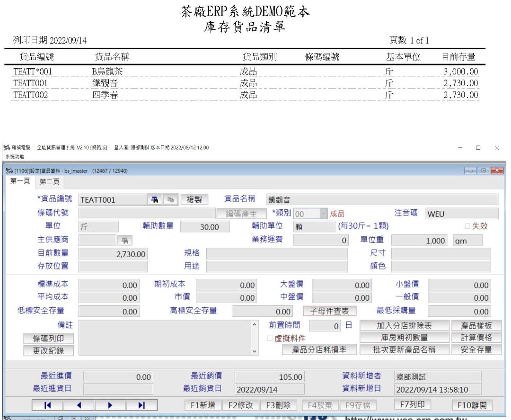The height and width of the screenshot is (420, 511).
Task: Click the 條碼列印 button
Action: [48, 339]
